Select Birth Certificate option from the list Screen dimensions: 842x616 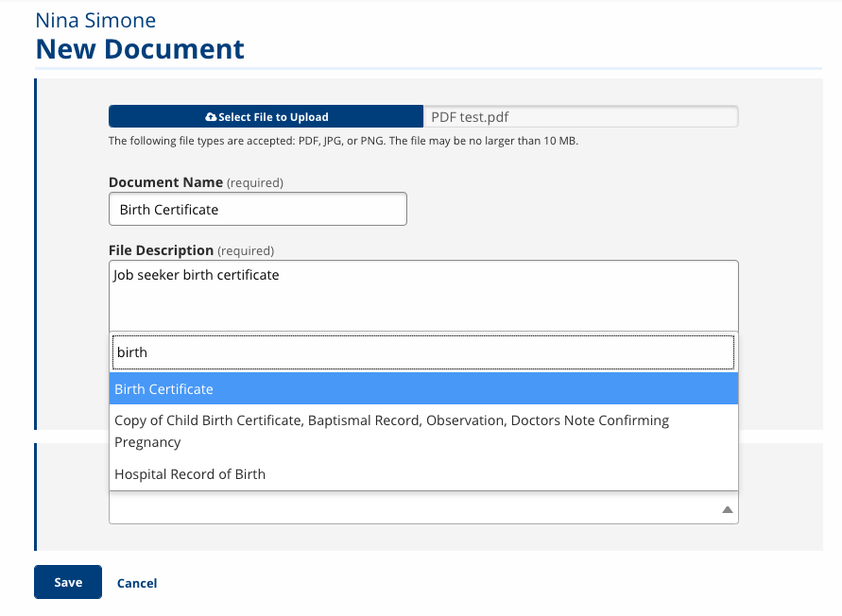[423, 389]
